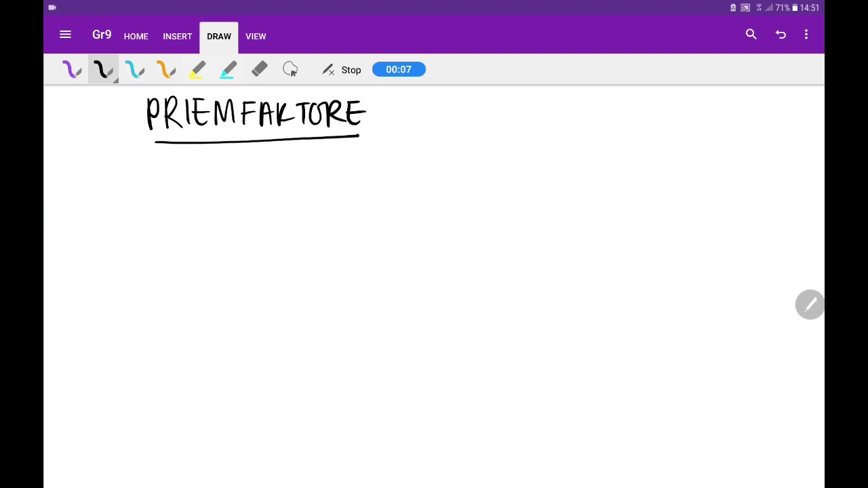868x488 pixels.
Task: Select the black pen tool
Action: [103, 69]
